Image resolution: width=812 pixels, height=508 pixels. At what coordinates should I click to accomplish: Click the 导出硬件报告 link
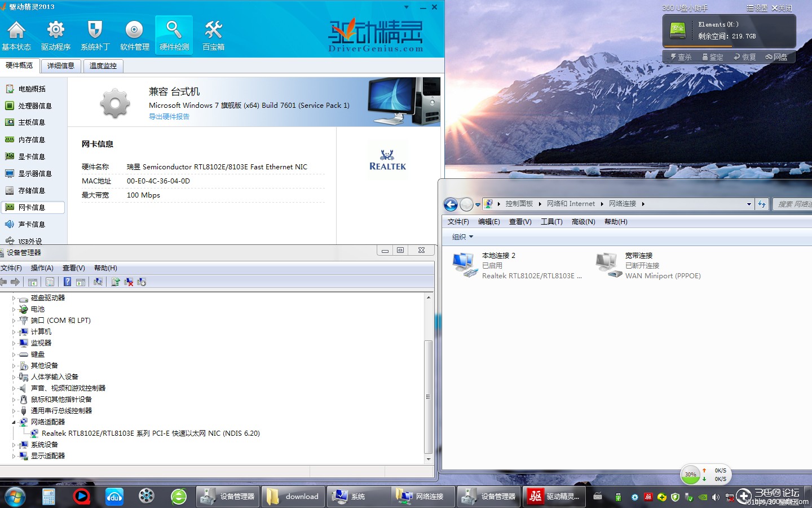(169, 117)
